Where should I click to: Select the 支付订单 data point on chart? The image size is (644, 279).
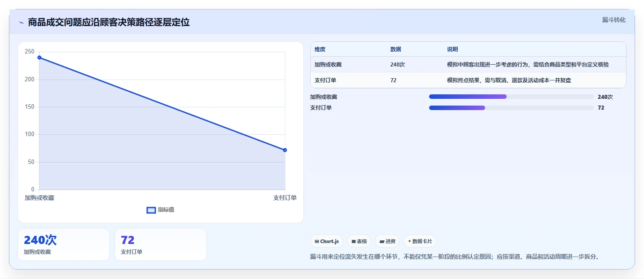(285, 150)
